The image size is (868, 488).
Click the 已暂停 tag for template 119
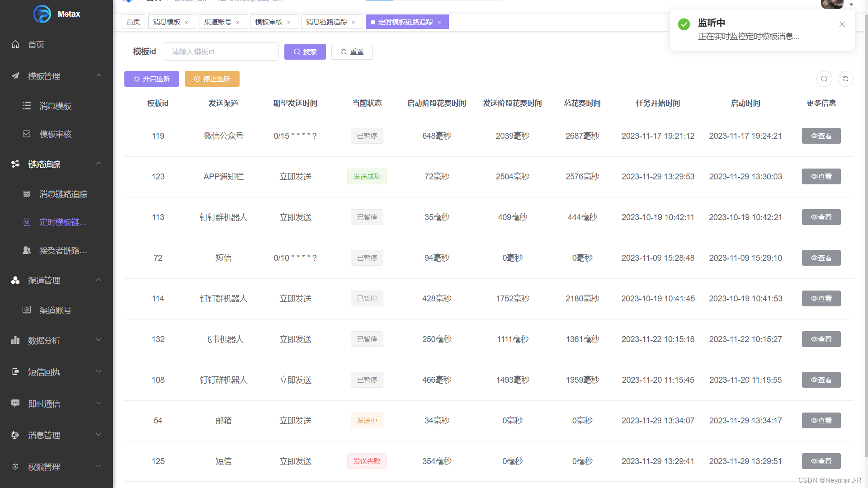click(x=367, y=136)
